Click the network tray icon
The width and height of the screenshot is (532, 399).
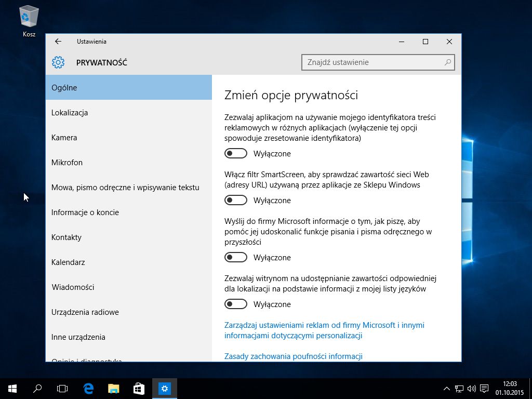point(459,389)
